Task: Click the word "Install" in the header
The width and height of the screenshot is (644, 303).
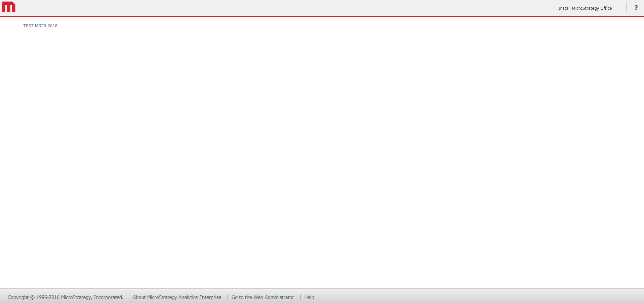Action: click(564, 8)
